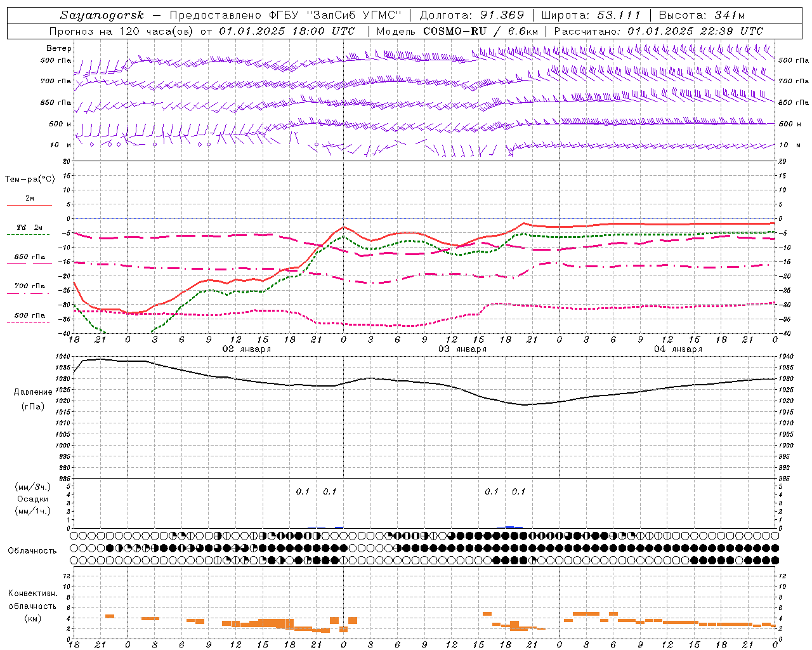Click the '02 января' date label
This screenshot has height=650, width=812.
(246, 349)
